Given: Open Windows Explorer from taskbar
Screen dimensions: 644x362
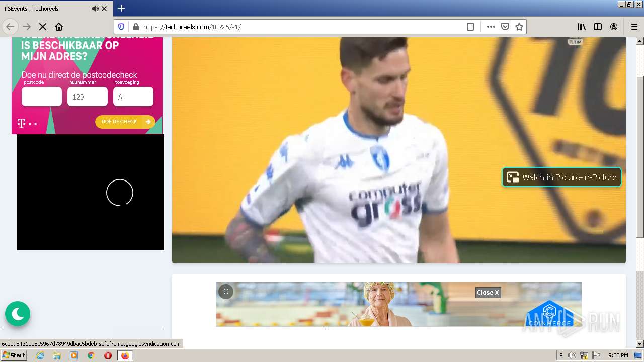Looking at the screenshot, I should [x=57, y=355].
